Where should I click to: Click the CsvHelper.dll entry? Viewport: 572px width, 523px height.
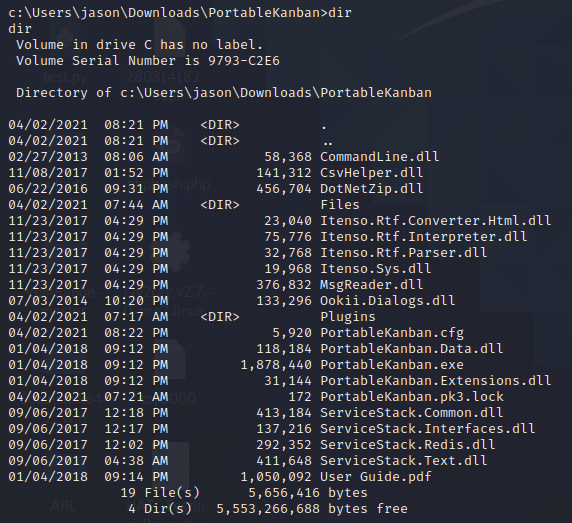click(x=372, y=173)
